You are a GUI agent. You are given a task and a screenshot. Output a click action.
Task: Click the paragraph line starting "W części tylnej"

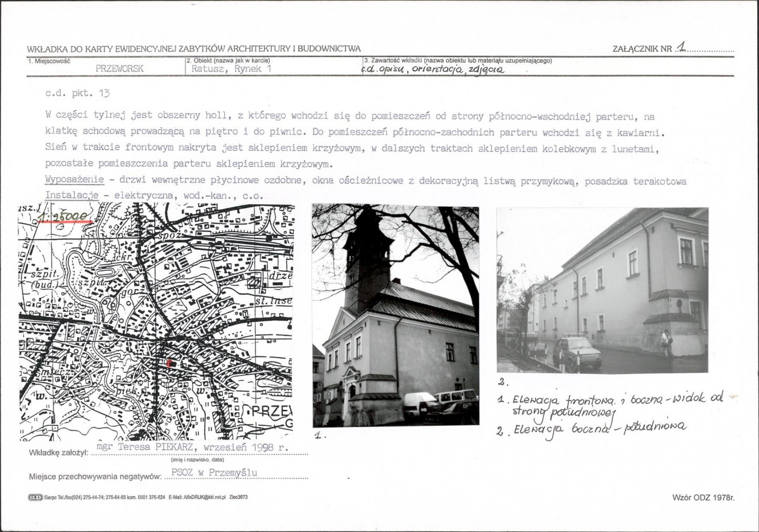click(x=349, y=116)
